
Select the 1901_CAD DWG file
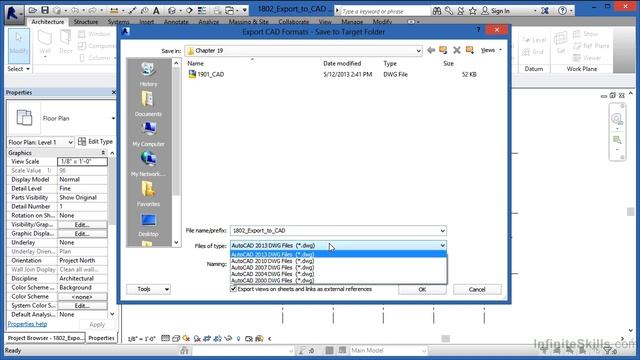207,74
